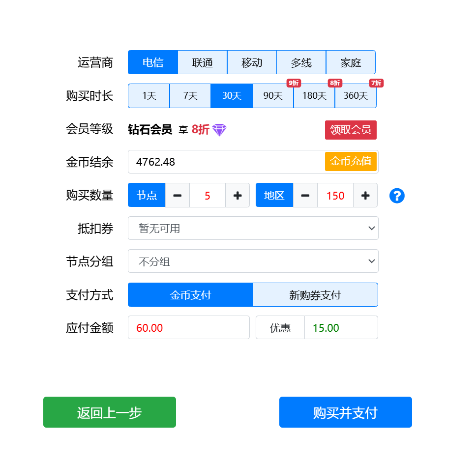Click the purple diamond member icon

tap(219, 130)
